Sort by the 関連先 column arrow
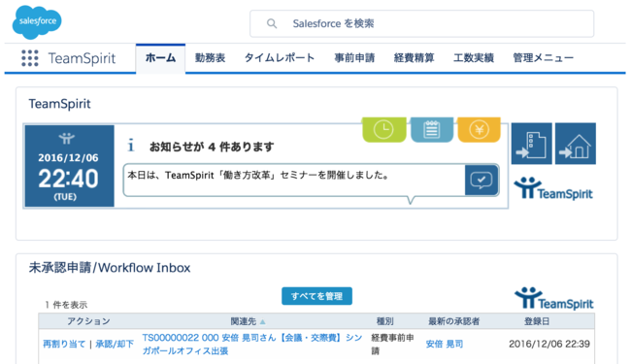Viewport: 631px width, 364px height. click(263, 321)
